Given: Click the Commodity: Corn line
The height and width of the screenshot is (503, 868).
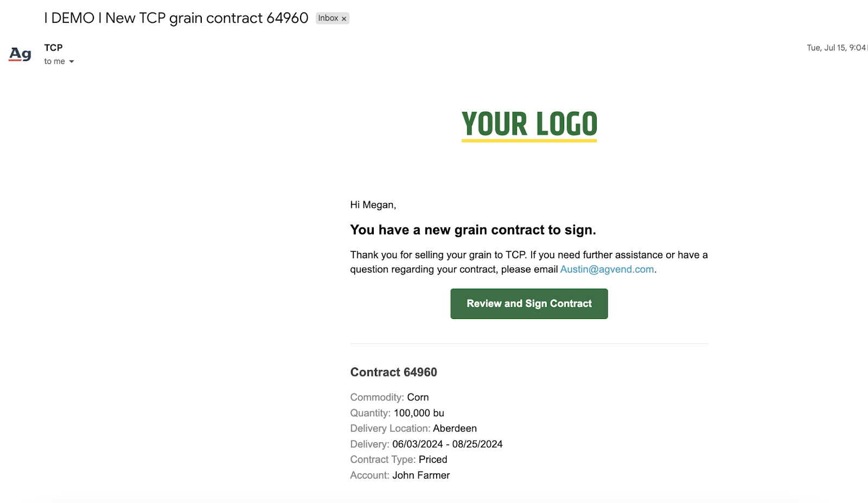Looking at the screenshot, I should [x=390, y=398].
